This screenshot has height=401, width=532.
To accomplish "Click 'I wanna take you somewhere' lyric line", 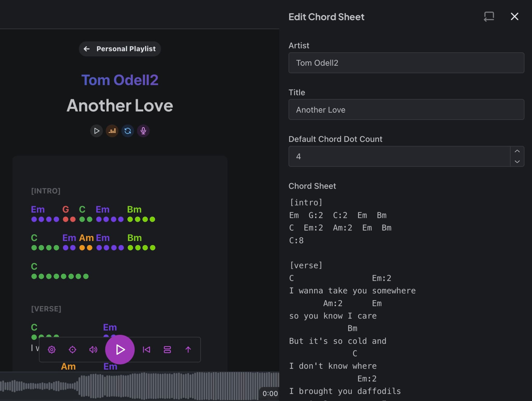I will (x=353, y=290).
